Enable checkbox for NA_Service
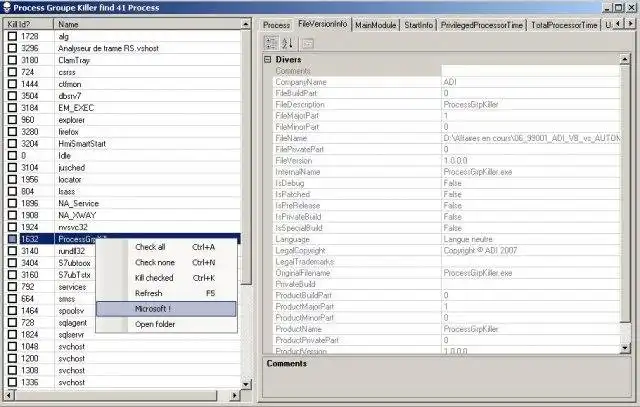Image resolution: width=640 pixels, height=407 pixels. point(12,203)
